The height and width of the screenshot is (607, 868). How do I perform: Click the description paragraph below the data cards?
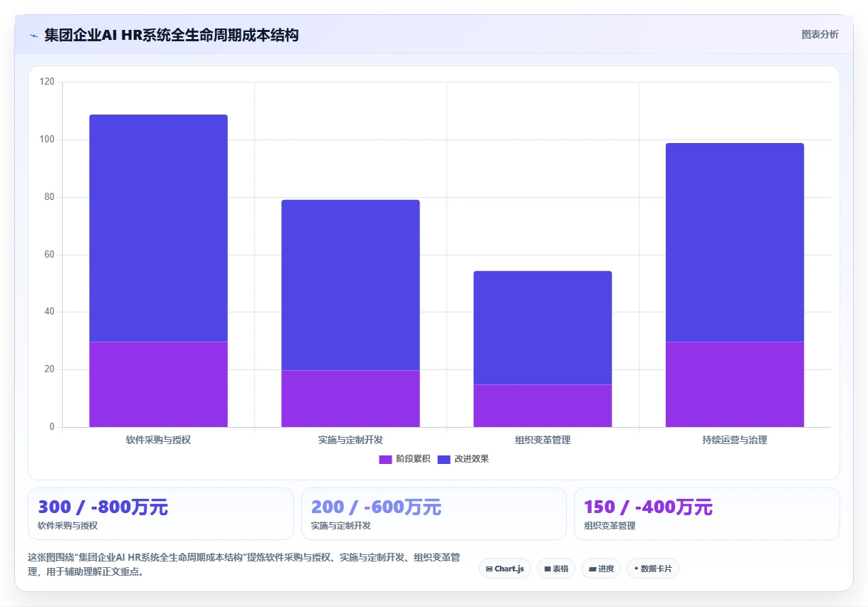coord(244,564)
